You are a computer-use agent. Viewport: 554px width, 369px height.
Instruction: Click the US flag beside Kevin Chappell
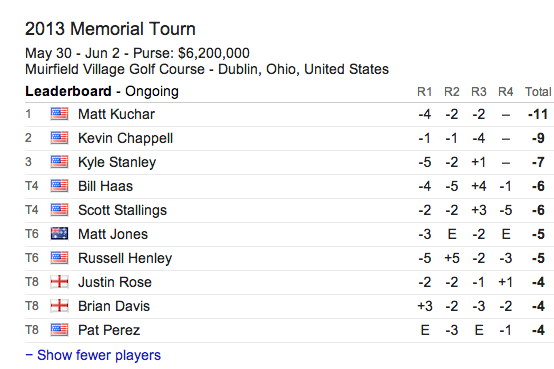coord(59,138)
